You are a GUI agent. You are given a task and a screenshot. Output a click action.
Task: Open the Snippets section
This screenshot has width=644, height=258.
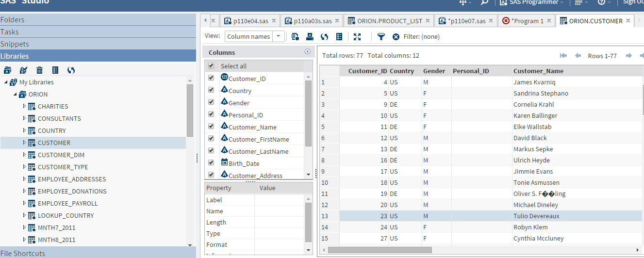point(15,44)
